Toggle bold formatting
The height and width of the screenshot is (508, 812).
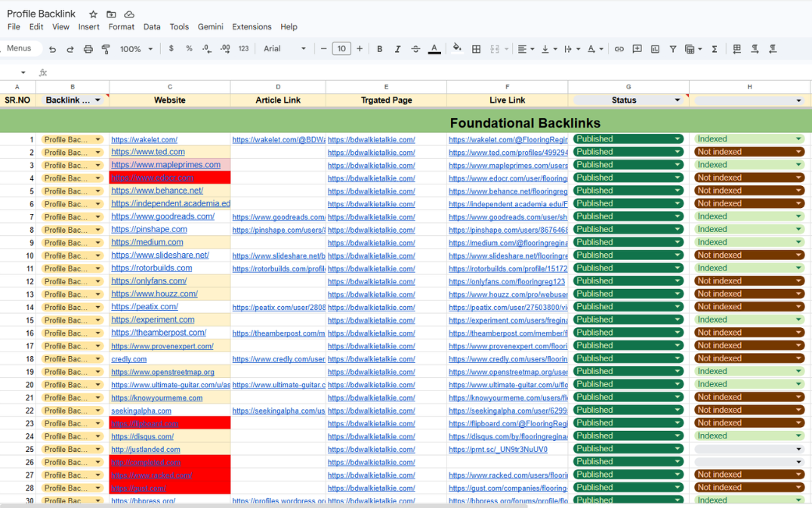point(379,49)
